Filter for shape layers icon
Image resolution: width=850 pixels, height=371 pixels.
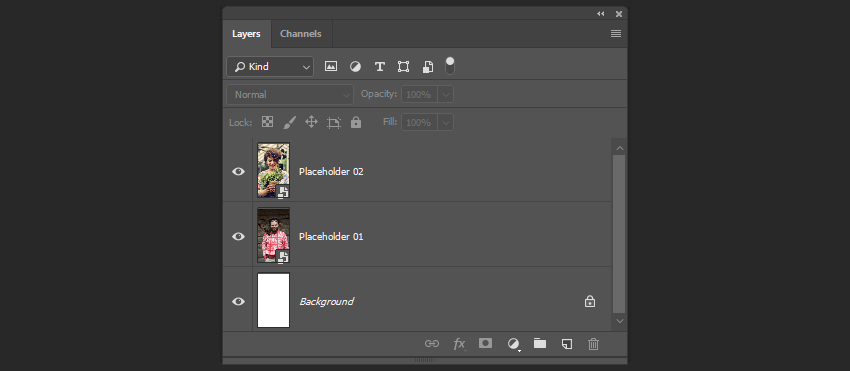[x=403, y=66]
